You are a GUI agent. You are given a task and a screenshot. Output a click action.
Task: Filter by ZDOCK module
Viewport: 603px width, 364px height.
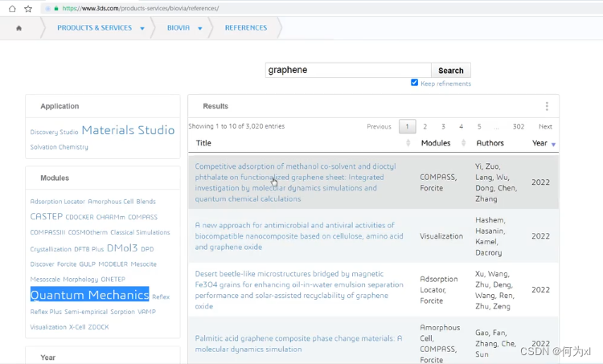(98, 327)
